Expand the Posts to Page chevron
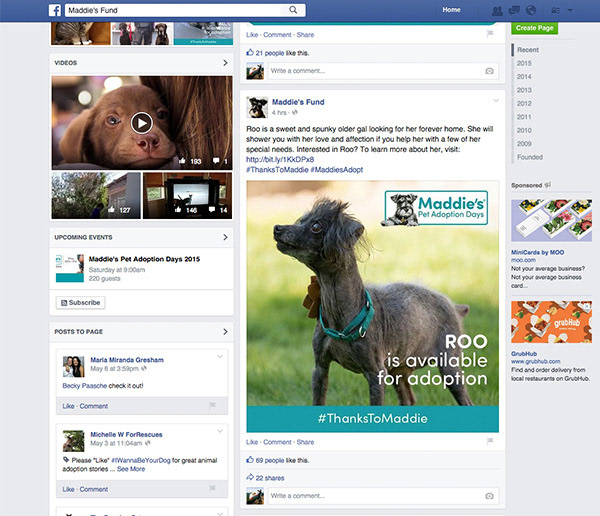Viewport: 600px width, 516px height. pos(225,331)
